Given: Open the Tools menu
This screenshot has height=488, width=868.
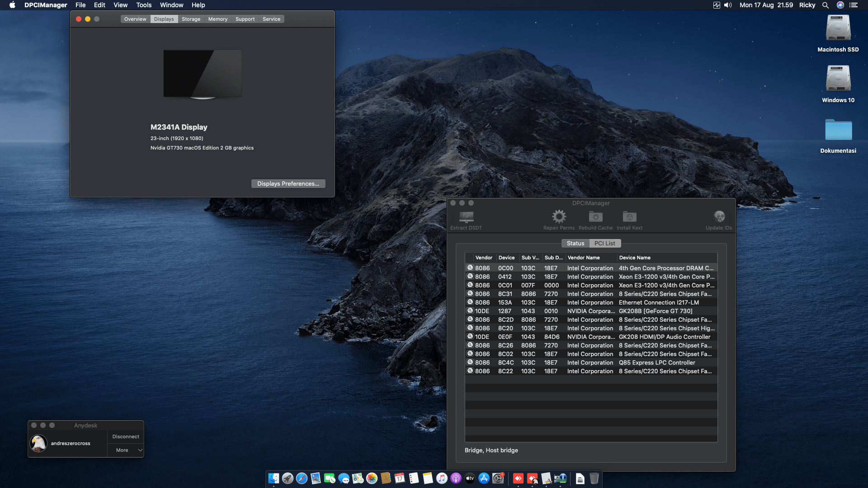Looking at the screenshot, I should 144,5.
